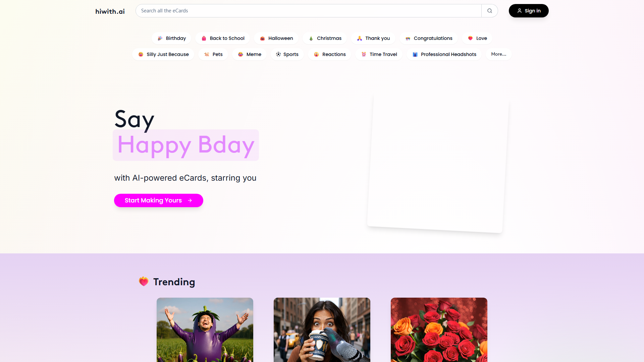This screenshot has width=644, height=362.
Task: Select the Time Travel category chip
Action: tap(378, 54)
